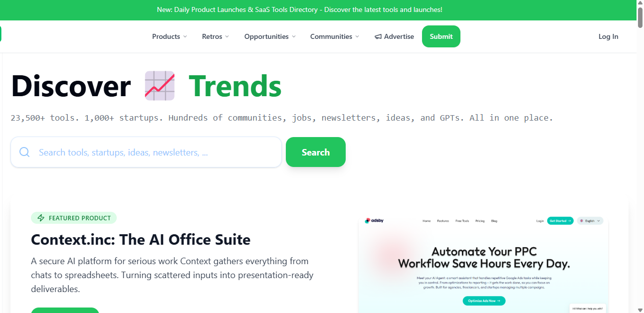Open the Log In page

[x=608, y=36]
